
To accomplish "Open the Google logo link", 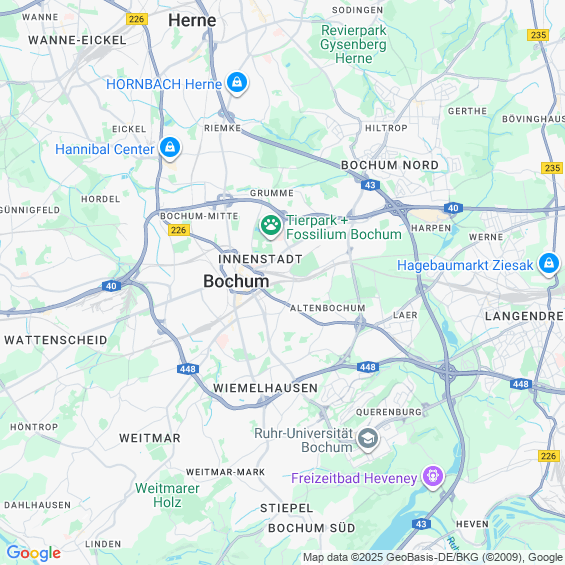I will (x=34, y=553).
